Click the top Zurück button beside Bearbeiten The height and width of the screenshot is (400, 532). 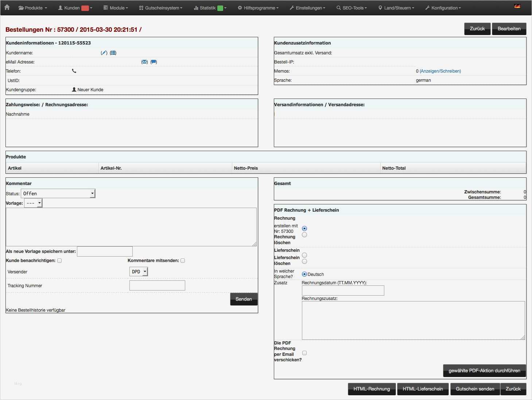(477, 29)
